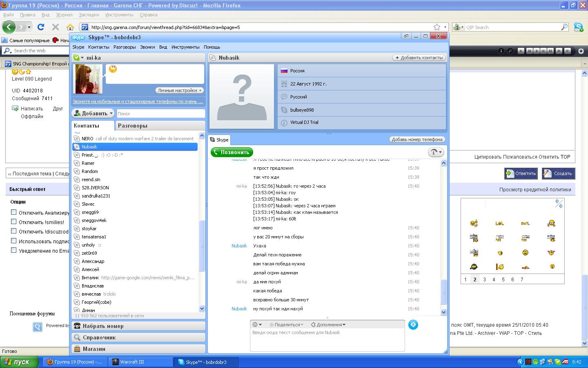Open Firefox Bookmarks (Закладки) menu
Image resolution: width=588 pixels, height=368 pixels.
tap(89, 15)
